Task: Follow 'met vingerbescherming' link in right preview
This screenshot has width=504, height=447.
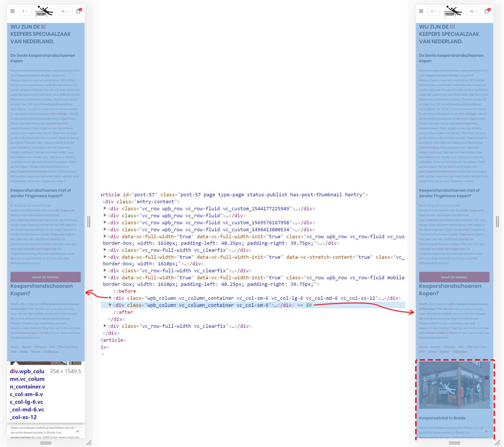Action: [435, 220]
